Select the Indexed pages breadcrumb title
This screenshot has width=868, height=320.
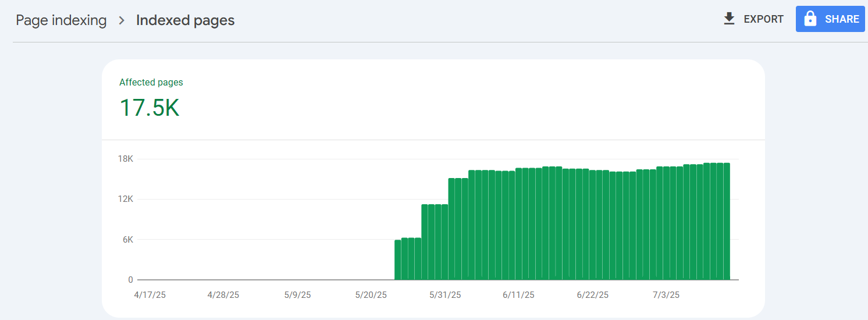[185, 20]
